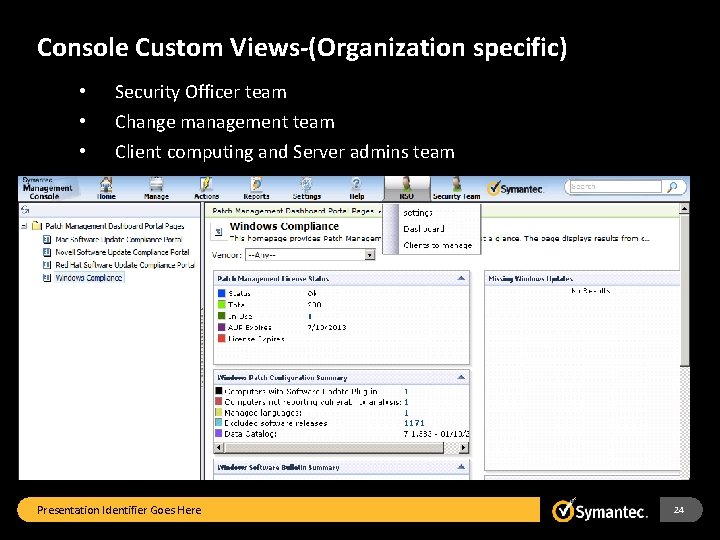Click the 'No Results' text

pyautogui.click(x=591, y=291)
